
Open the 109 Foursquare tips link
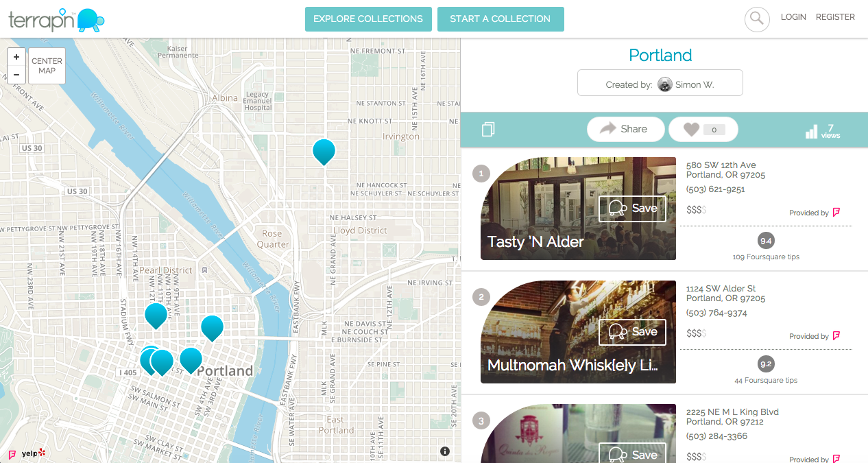[x=766, y=257]
